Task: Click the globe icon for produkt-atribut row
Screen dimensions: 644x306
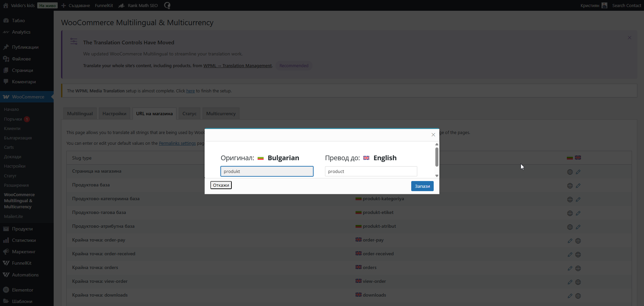Action: coord(570,227)
